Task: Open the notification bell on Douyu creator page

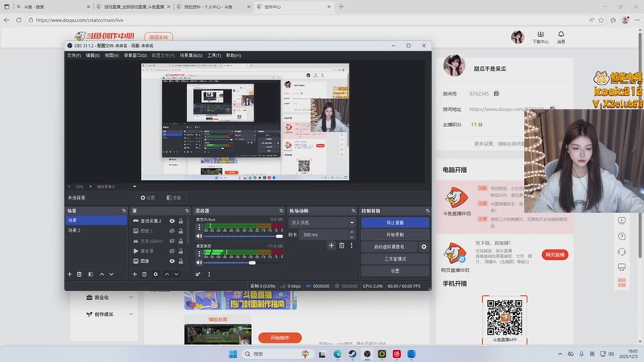Action: pos(561,35)
